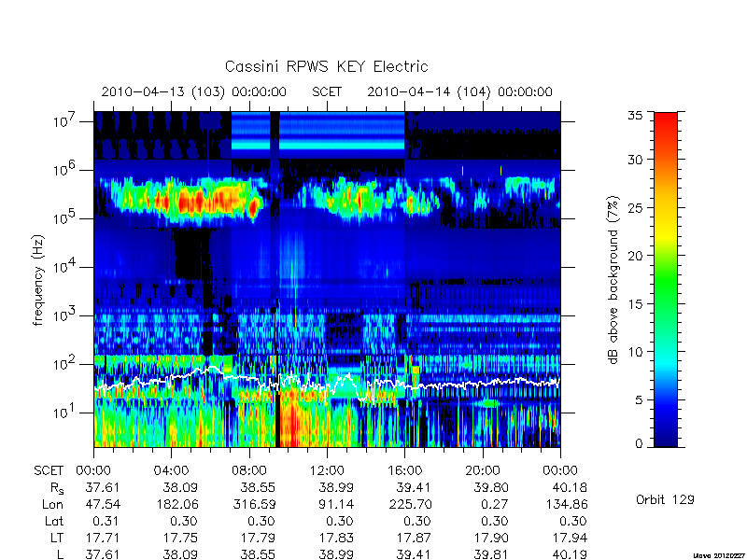Viewport: 747px width, 560px height.
Task: Click the color bar value '20'
Action: [x=635, y=255]
